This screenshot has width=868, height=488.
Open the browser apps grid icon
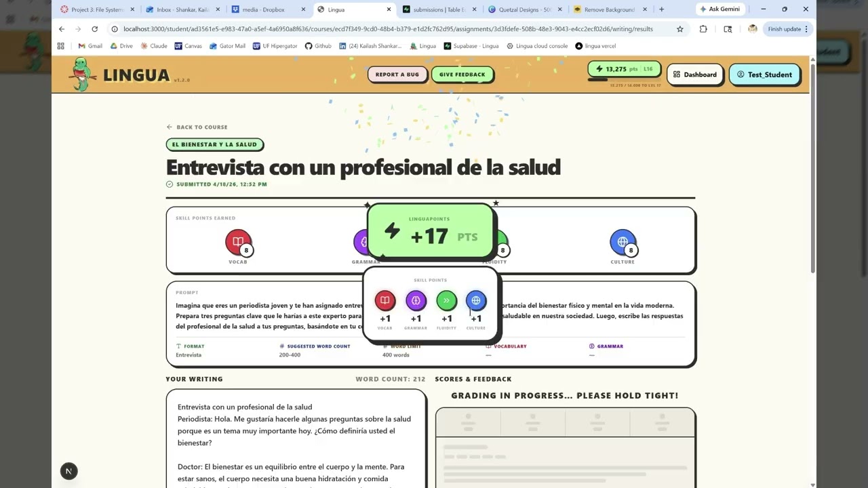pos(61,46)
